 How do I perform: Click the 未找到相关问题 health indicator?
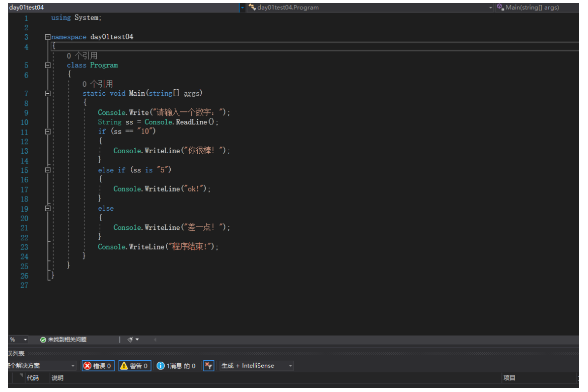pos(63,340)
